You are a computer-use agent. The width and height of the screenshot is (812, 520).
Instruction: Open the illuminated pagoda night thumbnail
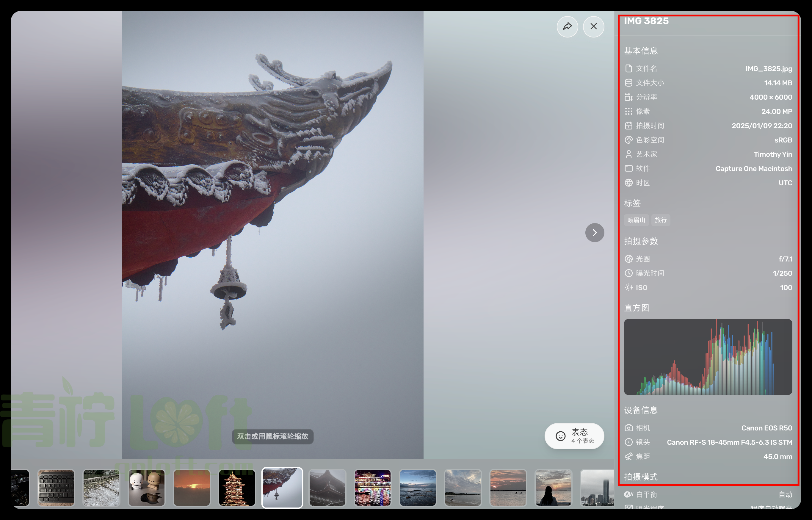pyautogui.click(x=237, y=488)
